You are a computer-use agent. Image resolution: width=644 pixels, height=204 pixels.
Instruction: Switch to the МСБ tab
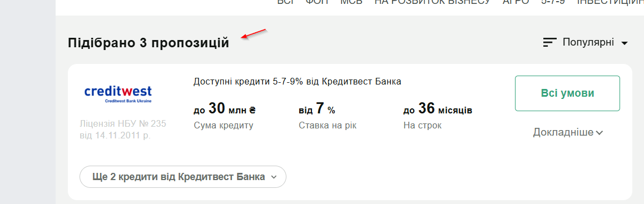[351, 2]
